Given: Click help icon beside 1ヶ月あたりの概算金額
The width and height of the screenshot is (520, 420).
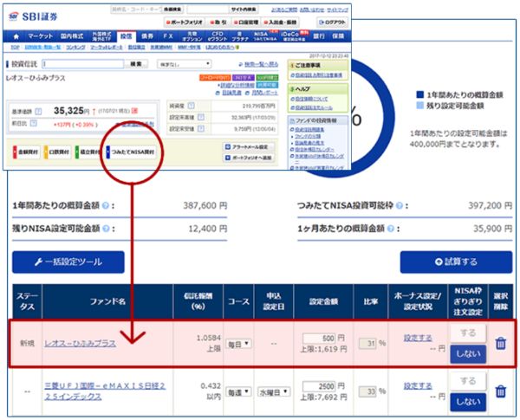Looking at the screenshot, I should 391,229.
